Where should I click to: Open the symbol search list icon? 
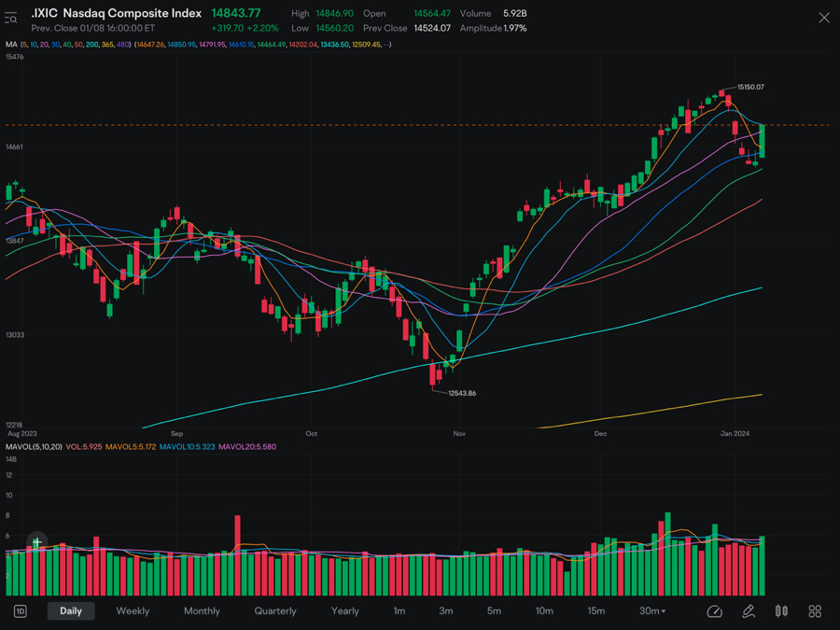click(10, 19)
